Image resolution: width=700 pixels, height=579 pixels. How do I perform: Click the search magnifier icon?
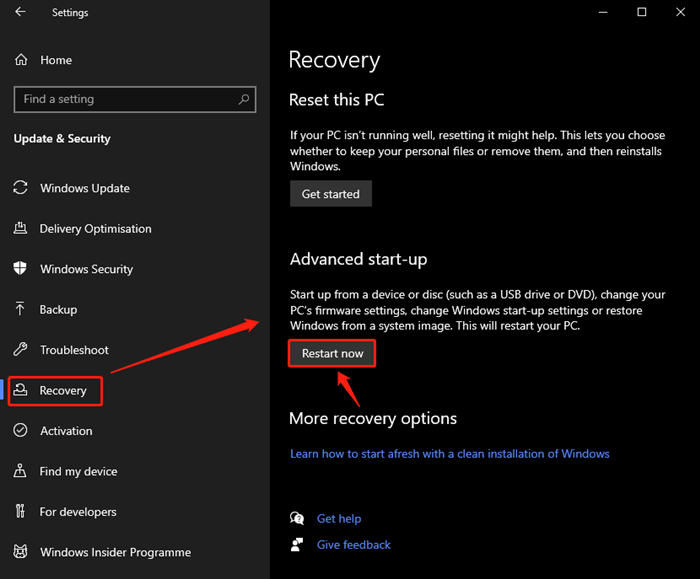pos(244,99)
